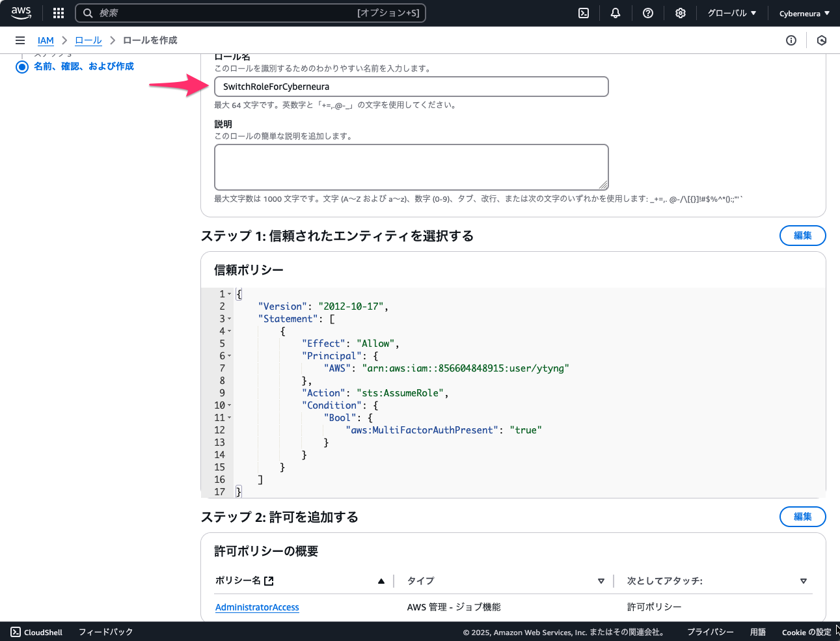Click the "Version": "2012-10-17" line
Screen dimensions: 840x641
pyautogui.click(x=323, y=307)
